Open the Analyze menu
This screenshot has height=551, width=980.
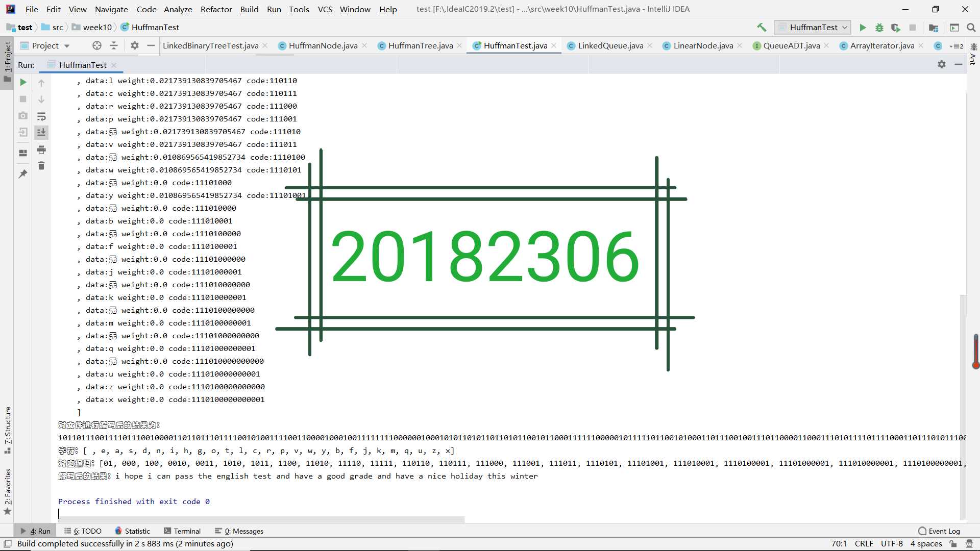[178, 9]
